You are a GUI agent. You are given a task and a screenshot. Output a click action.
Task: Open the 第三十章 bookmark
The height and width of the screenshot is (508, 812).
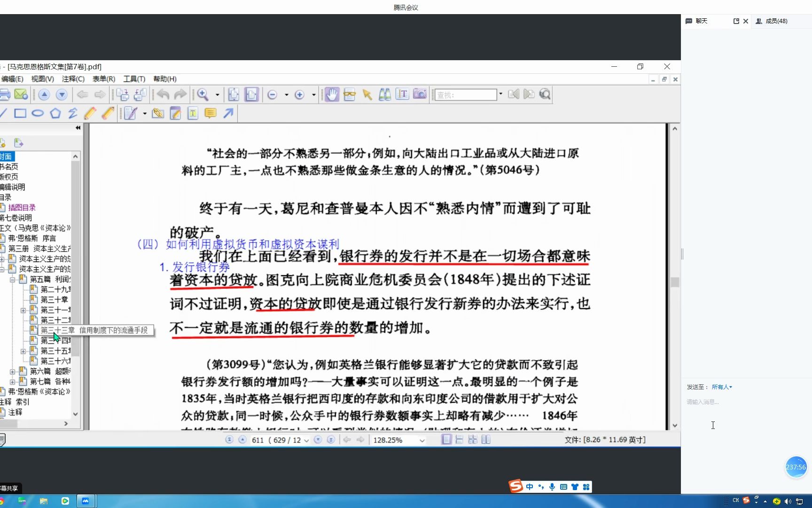click(54, 300)
